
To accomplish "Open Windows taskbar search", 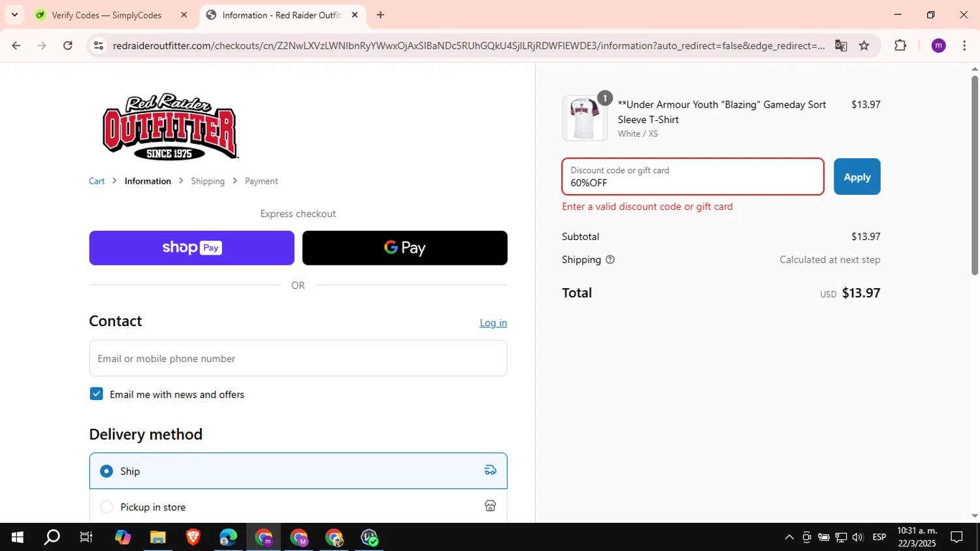I will 52,537.
